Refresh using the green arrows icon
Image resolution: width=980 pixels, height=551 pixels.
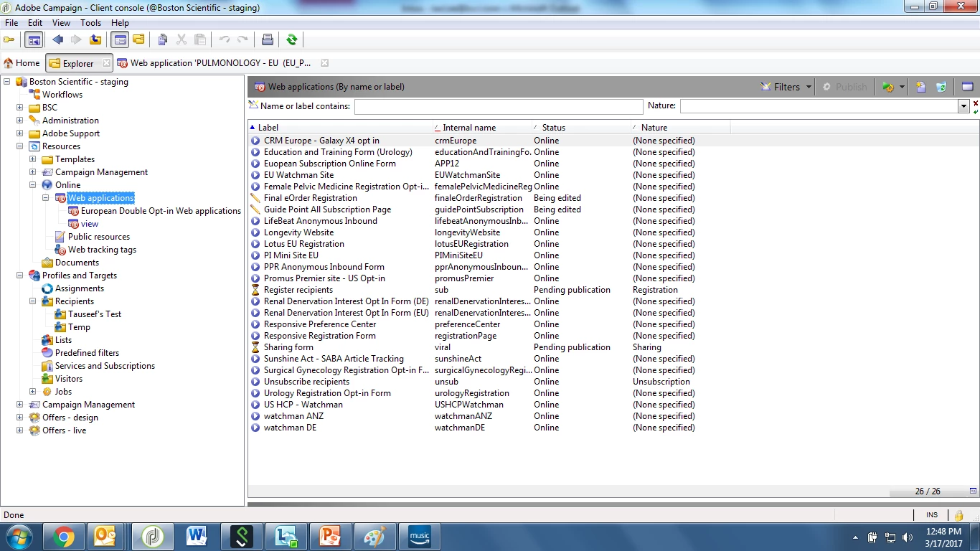[x=291, y=39]
